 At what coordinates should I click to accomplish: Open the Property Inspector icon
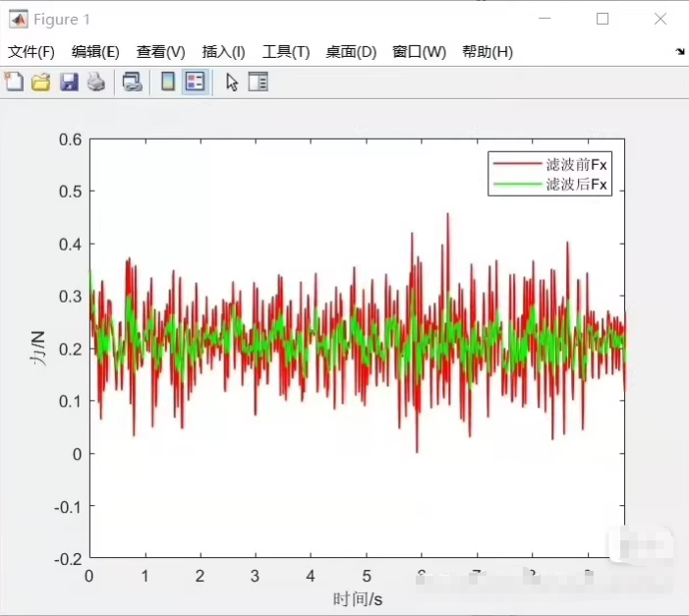(x=258, y=82)
